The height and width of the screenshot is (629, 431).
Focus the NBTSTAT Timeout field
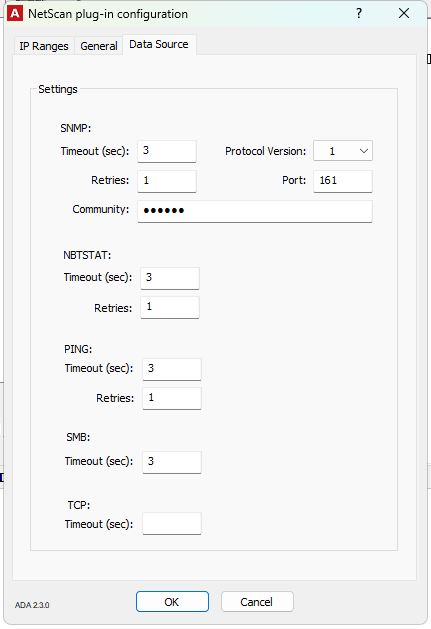point(170,278)
